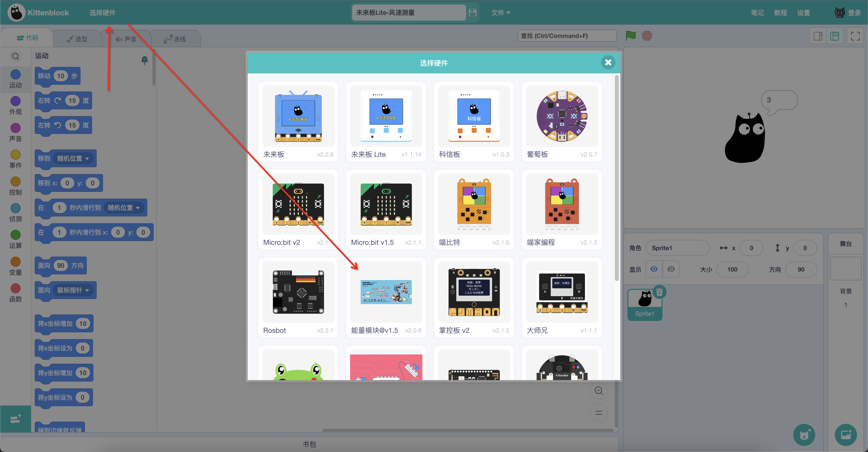Choose the 喵比特 hardware card
Viewport: 868px width, 452px height.
pos(474,209)
